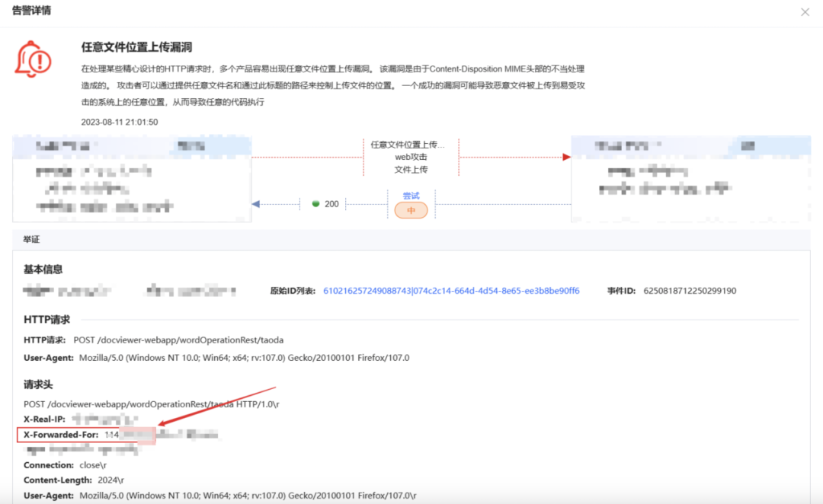The width and height of the screenshot is (823, 504).
Task: Click the HTTP请求 section header
Action: [x=47, y=320]
